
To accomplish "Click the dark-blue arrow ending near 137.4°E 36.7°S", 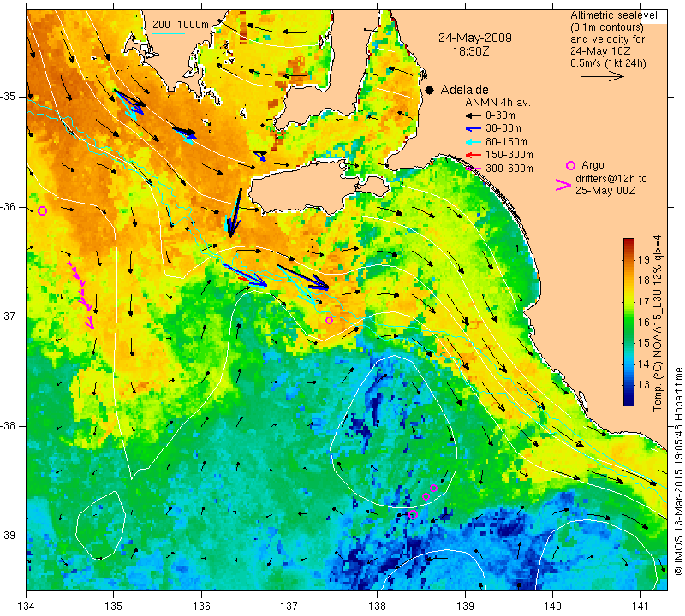I will click(x=303, y=277).
